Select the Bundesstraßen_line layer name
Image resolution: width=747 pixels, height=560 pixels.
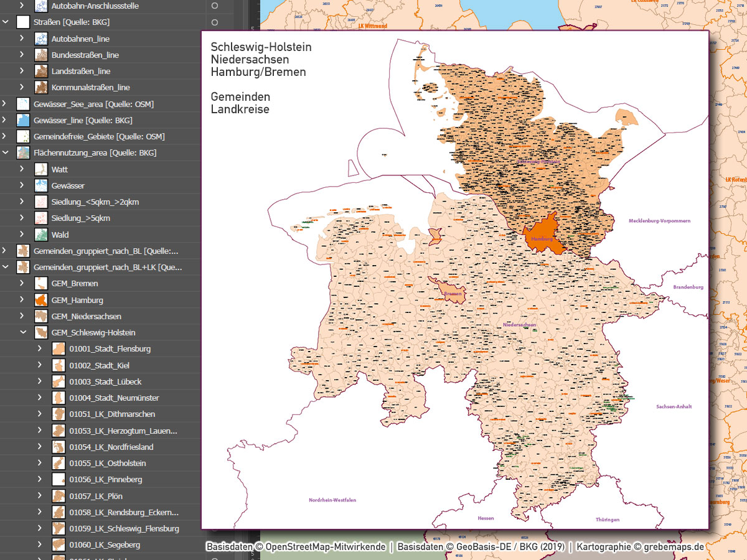[85, 55]
